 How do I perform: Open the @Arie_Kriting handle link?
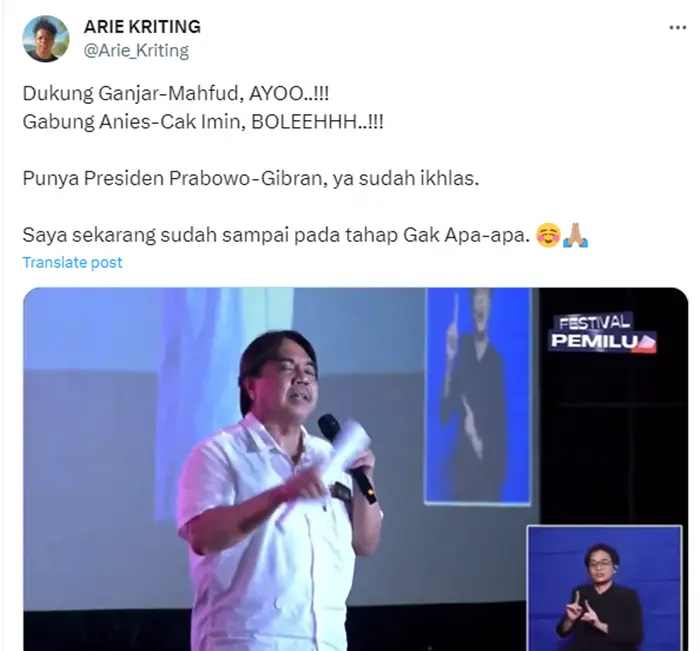click(136, 50)
